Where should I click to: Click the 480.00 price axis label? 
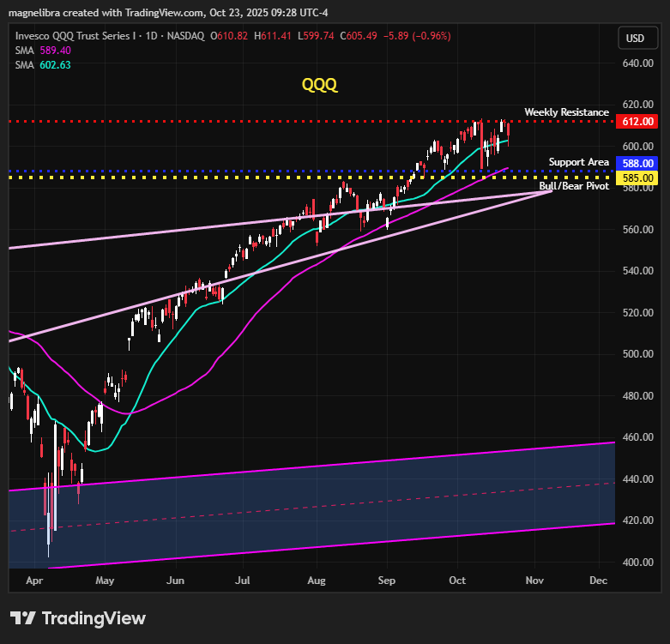[638, 395]
